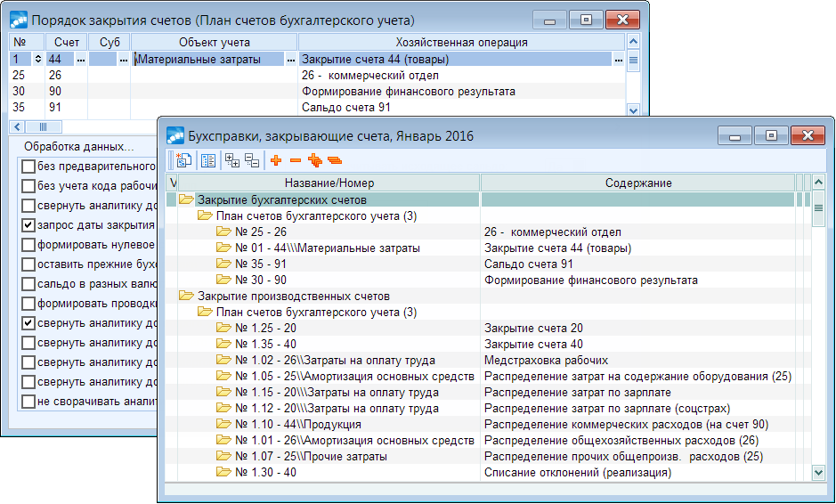The width and height of the screenshot is (836, 504).
Task: Click scroll-down arrow in Бухсправки list
Action: [818, 472]
